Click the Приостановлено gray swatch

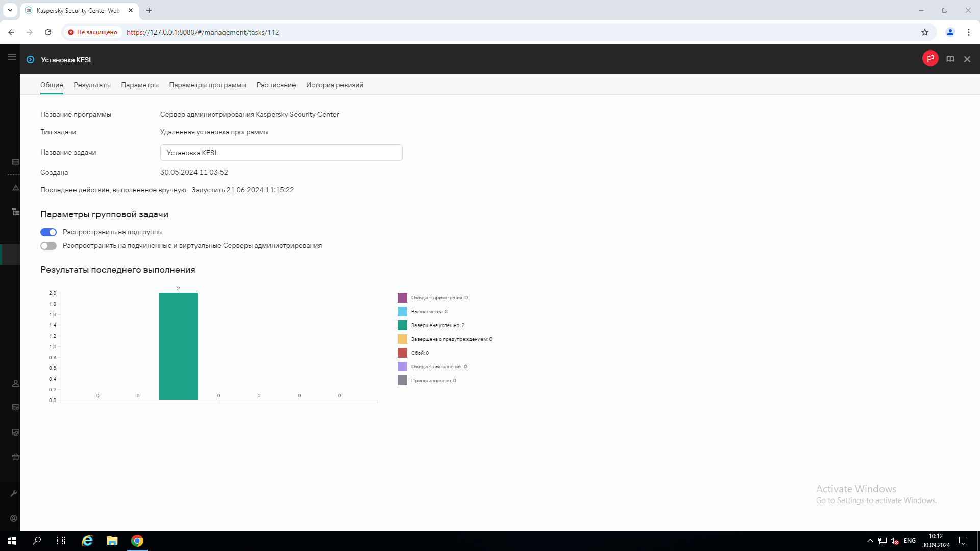(x=402, y=381)
